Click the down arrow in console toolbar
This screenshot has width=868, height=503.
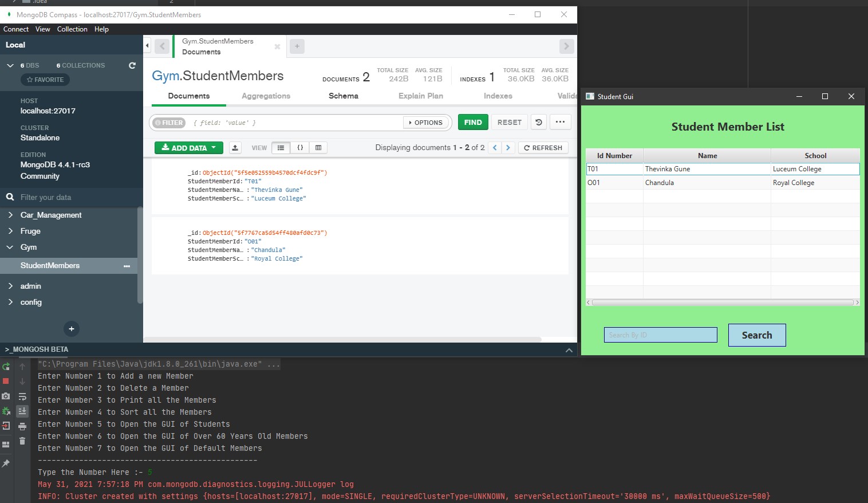[x=22, y=381]
